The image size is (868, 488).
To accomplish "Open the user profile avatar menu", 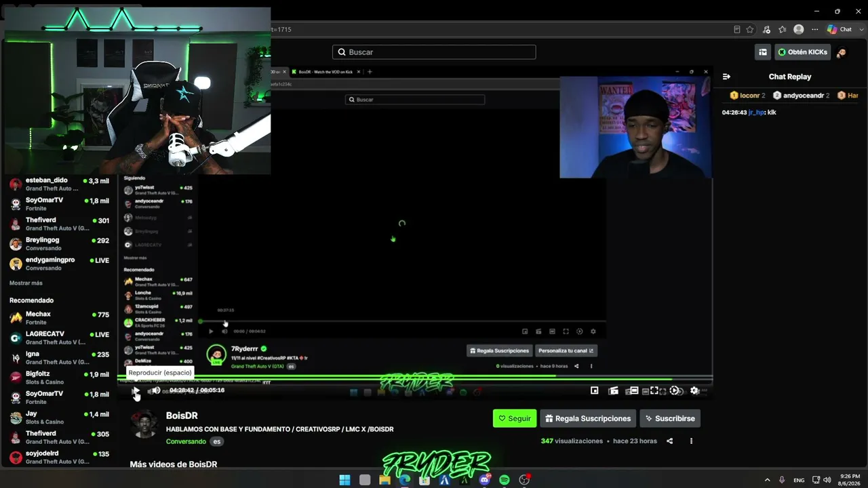I will [x=842, y=52].
